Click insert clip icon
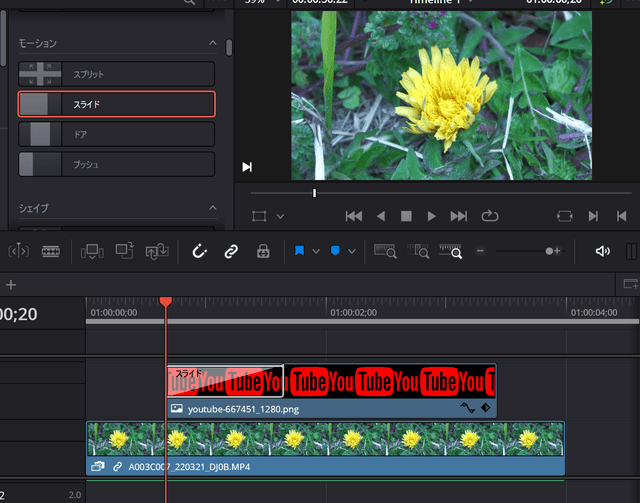Screen dimensions: 640x503 tap(92, 251)
